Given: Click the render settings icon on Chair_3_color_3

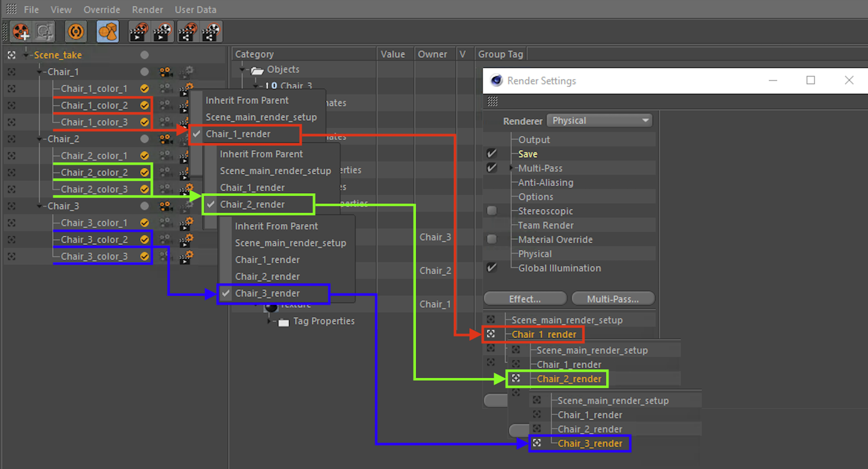Looking at the screenshot, I should (186, 257).
